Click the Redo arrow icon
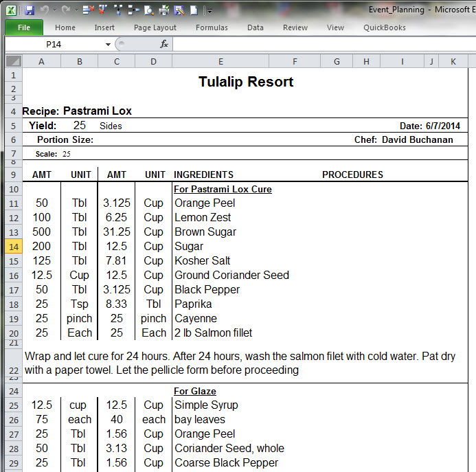This screenshot has height=472, width=476. pos(66,10)
